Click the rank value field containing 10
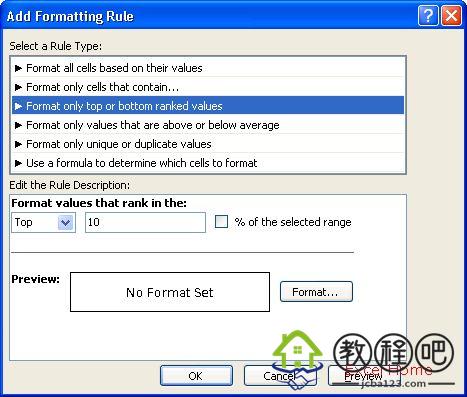 coord(145,222)
